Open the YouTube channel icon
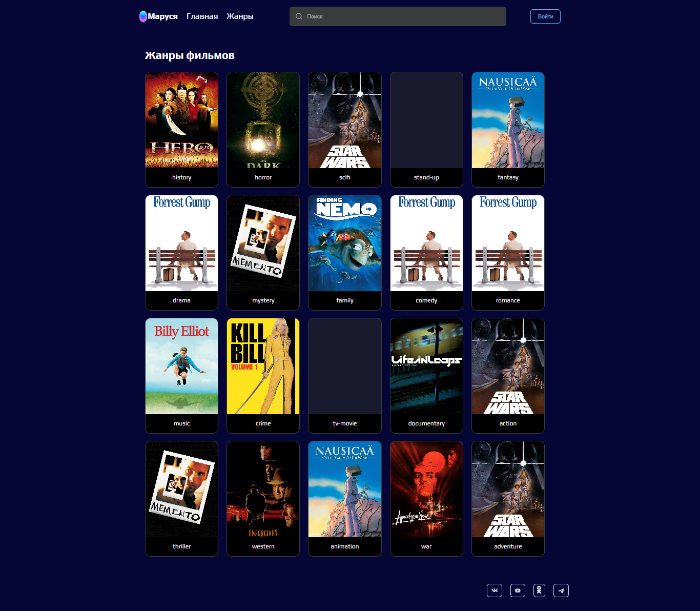 pos(517,590)
